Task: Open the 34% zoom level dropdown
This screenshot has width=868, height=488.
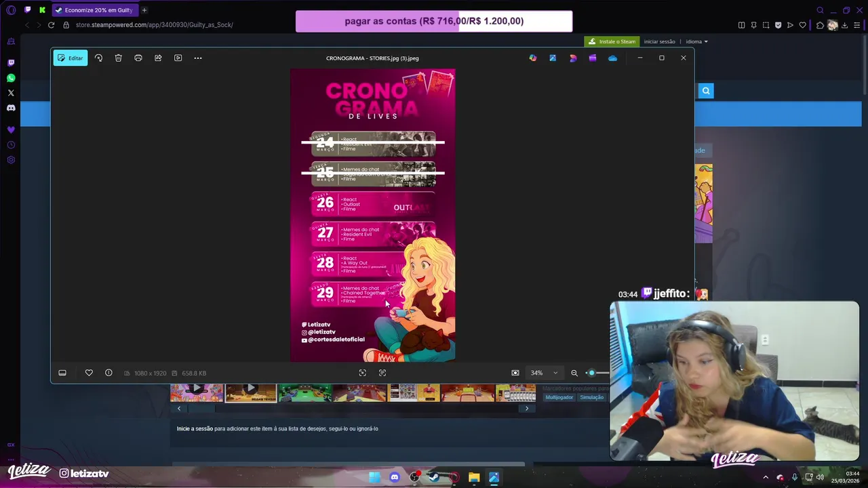Action: point(544,373)
